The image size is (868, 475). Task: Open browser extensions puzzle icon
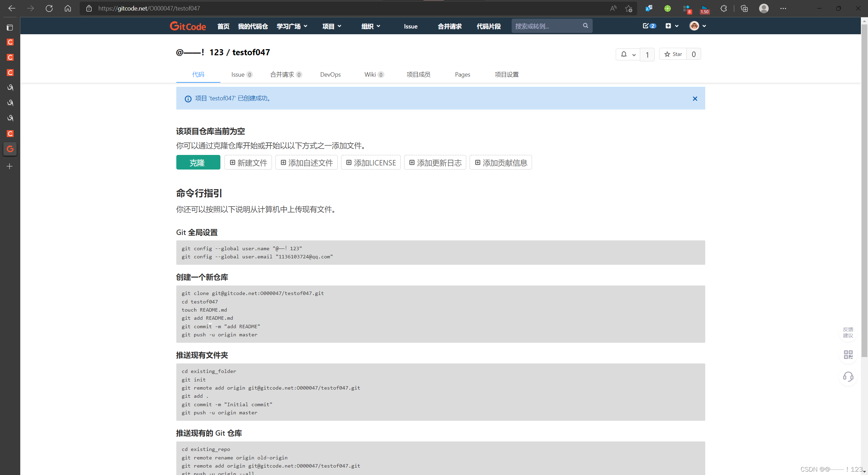coord(724,8)
